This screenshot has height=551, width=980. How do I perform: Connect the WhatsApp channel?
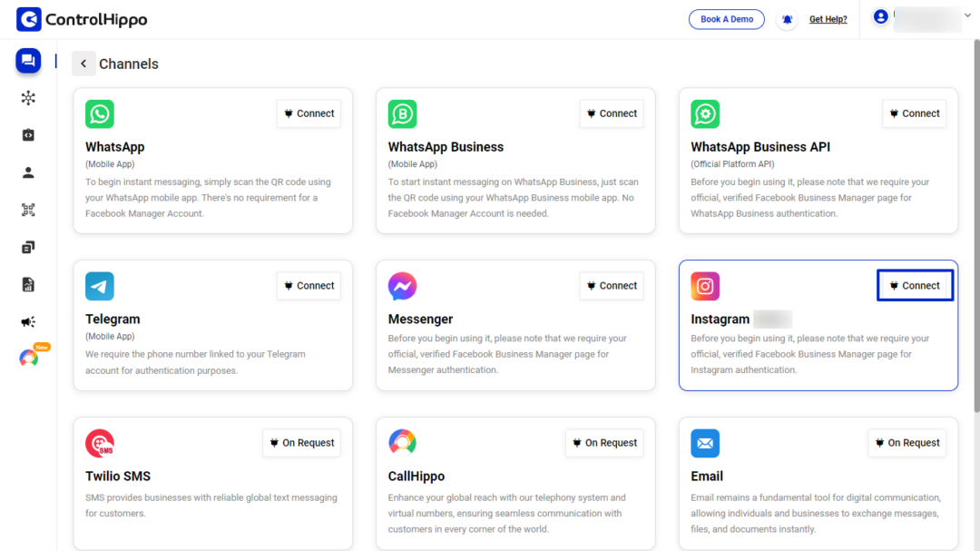(309, 113)
